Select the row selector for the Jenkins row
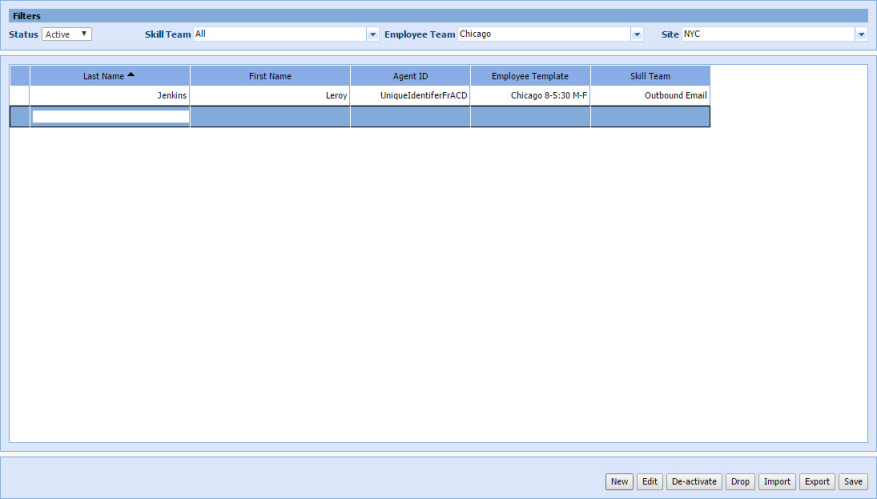Screen dimensions: 877x499 coord(20,96)
